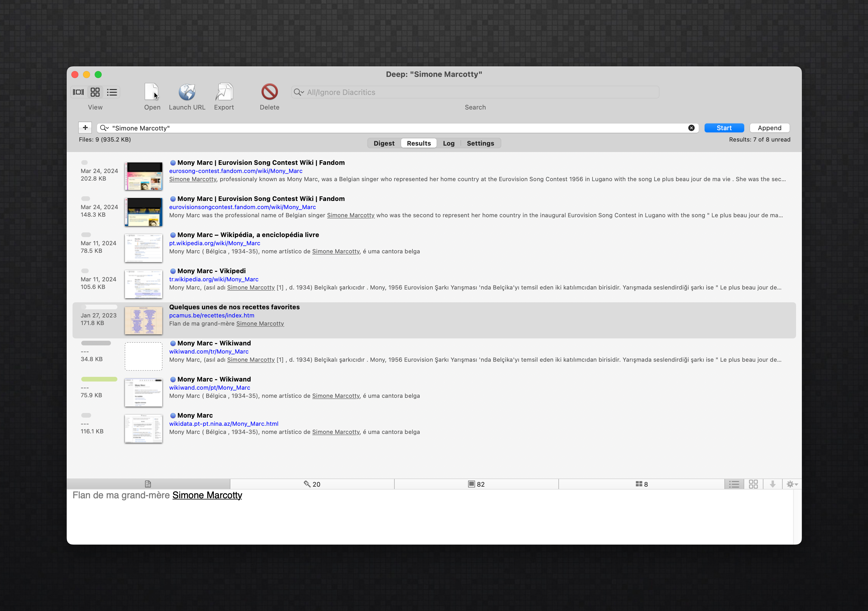Viewport: 868px width, 611px height.
Task: Click the Launch URL globe icon
Action: (187, 92)
